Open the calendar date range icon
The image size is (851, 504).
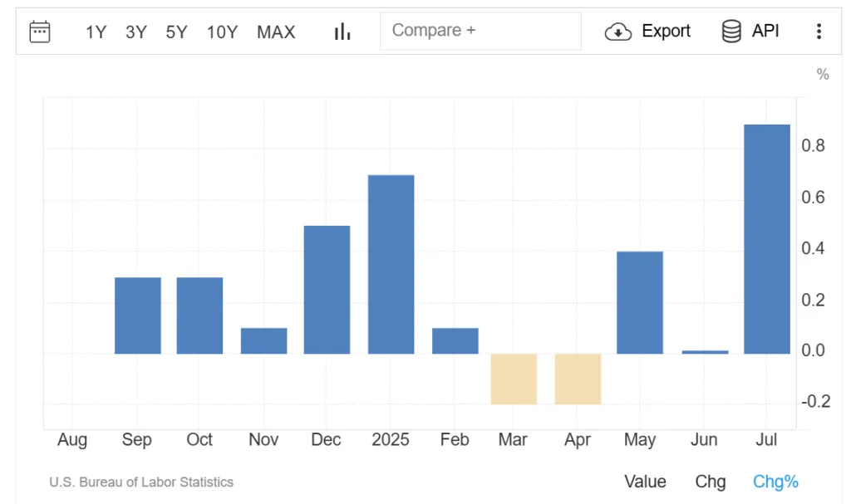(x=39, y=31)
